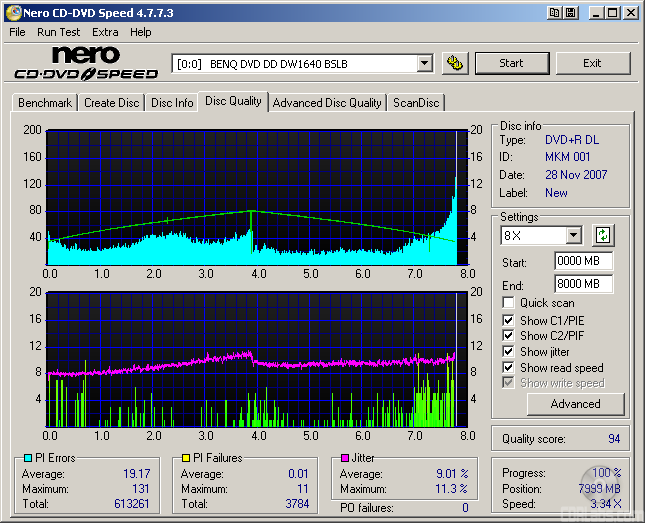Switch to the ScanDisc tab

coord(416,103)
